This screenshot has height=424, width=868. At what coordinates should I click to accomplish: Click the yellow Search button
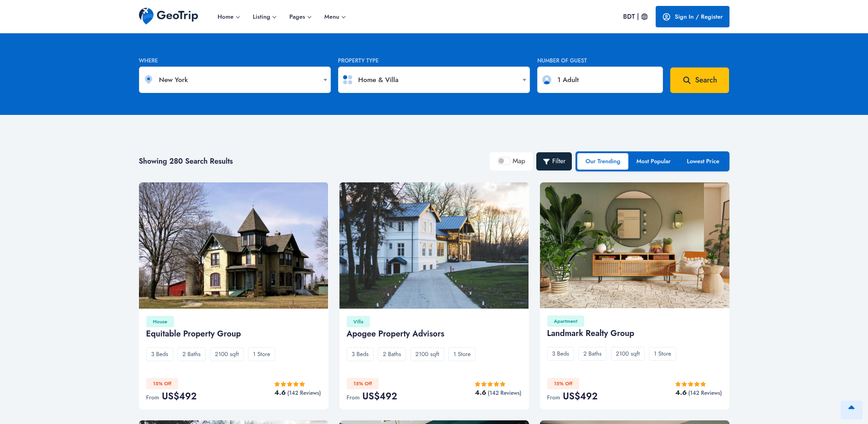pos(699,80)
